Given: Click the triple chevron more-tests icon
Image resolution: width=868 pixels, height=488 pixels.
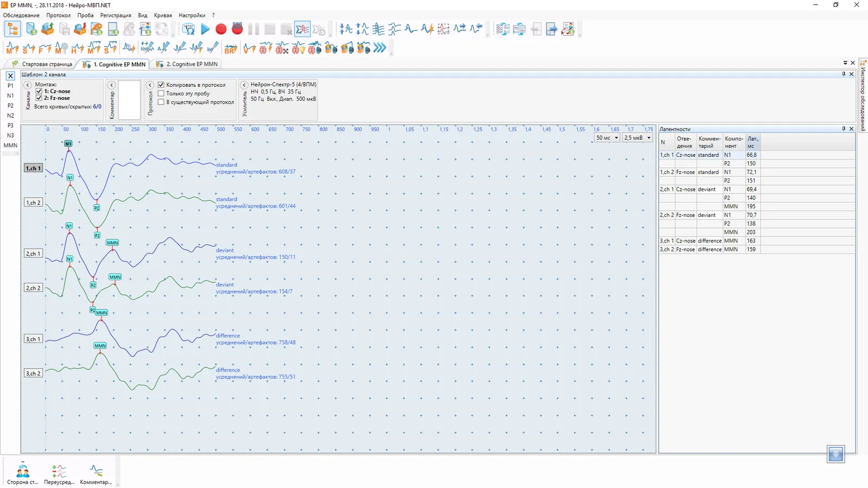Looking at the screenshot, I should (x=380, y=48).
